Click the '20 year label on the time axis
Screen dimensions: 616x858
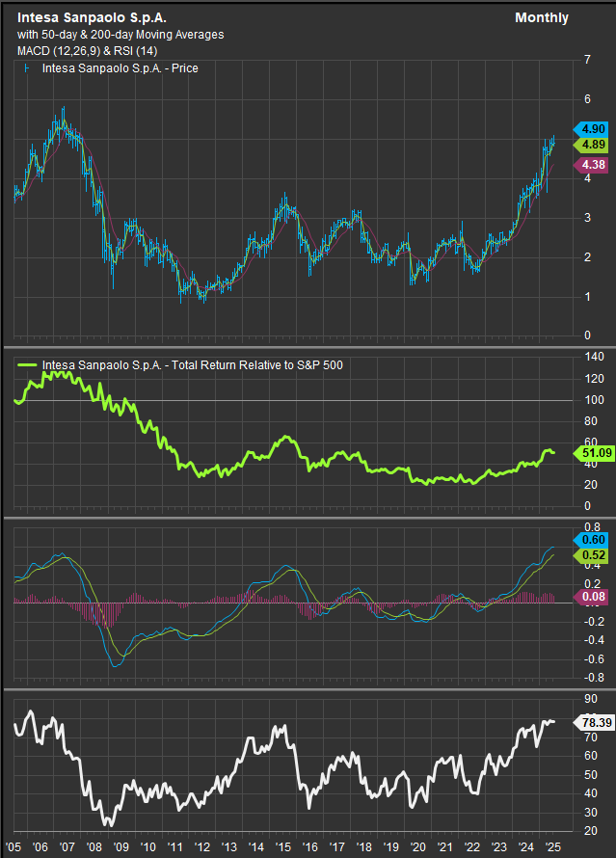(x=418, y=847)
